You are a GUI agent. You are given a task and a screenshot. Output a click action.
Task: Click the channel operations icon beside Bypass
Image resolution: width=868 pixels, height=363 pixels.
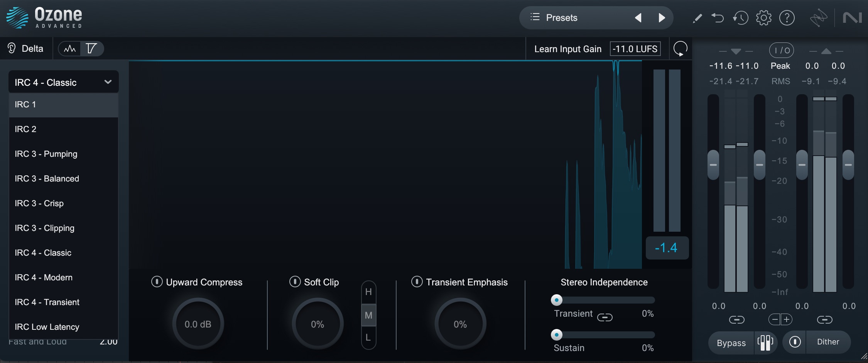pyautogui.click(x=765, y=343)
